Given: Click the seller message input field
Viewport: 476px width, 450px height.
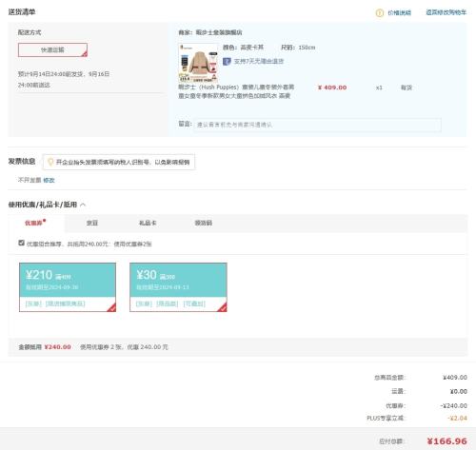Looking at the screenshot, I should 317,125.
